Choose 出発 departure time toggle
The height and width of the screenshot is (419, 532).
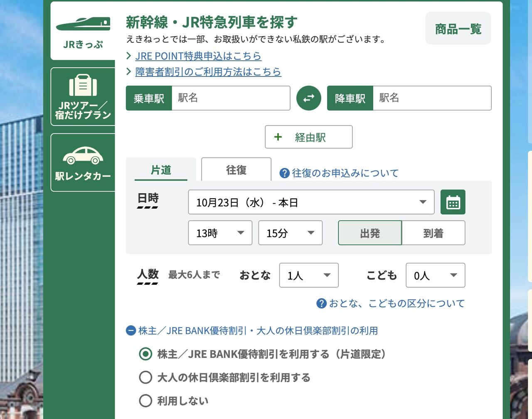point(370,233)
